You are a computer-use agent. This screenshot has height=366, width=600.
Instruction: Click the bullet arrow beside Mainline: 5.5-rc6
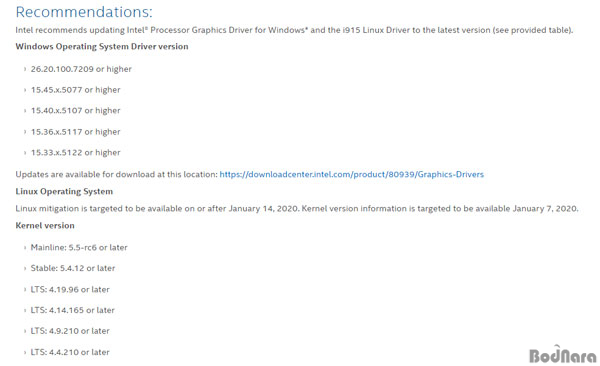pos(25,248)
